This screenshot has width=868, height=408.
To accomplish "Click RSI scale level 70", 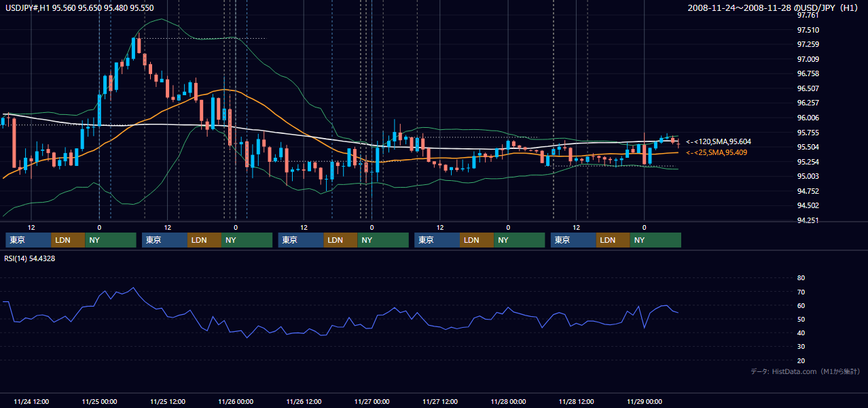I will pos(801,292).
